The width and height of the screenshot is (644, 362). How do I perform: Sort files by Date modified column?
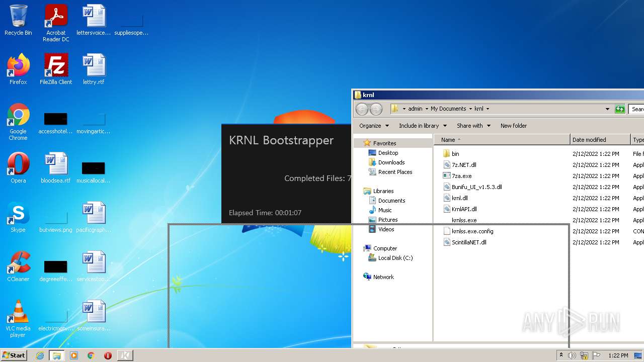[x=600, y=140]
